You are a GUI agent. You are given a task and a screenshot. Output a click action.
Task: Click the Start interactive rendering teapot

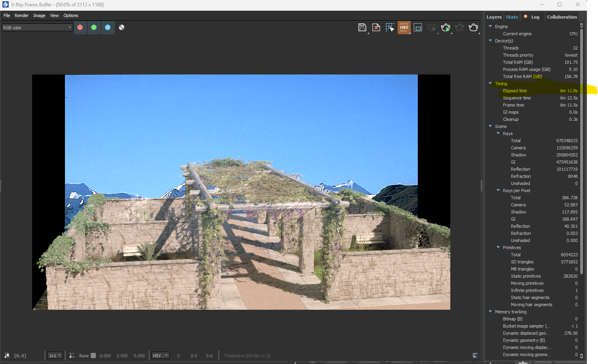pos(446,27)
